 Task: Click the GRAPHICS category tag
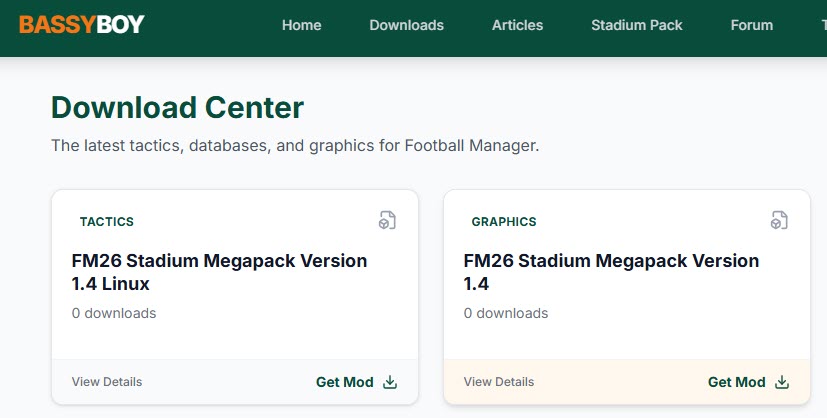(x=504, y=222)
